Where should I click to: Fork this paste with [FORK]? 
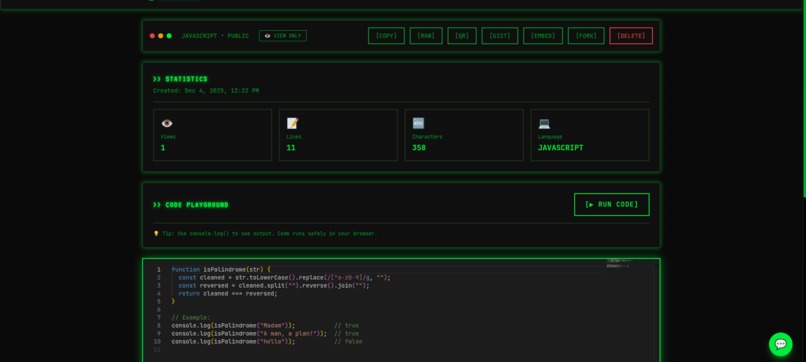pos(586,36)
